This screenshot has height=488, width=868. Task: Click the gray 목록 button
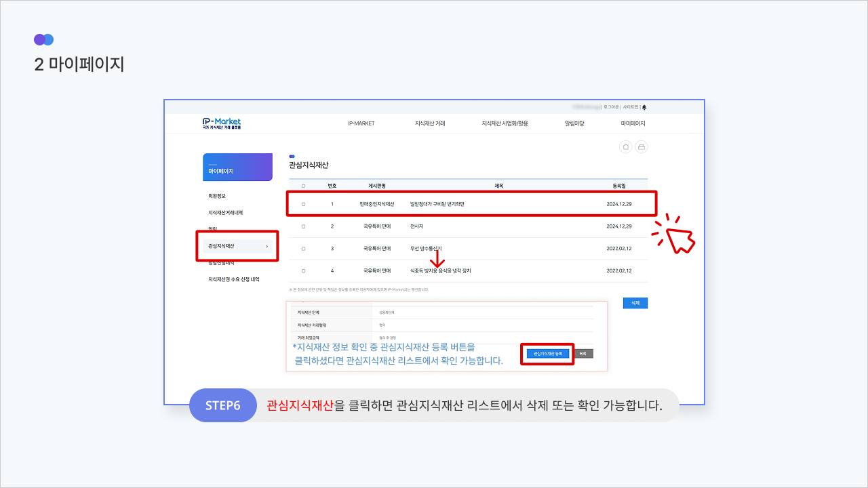pyautogui.click(x=583, y=354)
